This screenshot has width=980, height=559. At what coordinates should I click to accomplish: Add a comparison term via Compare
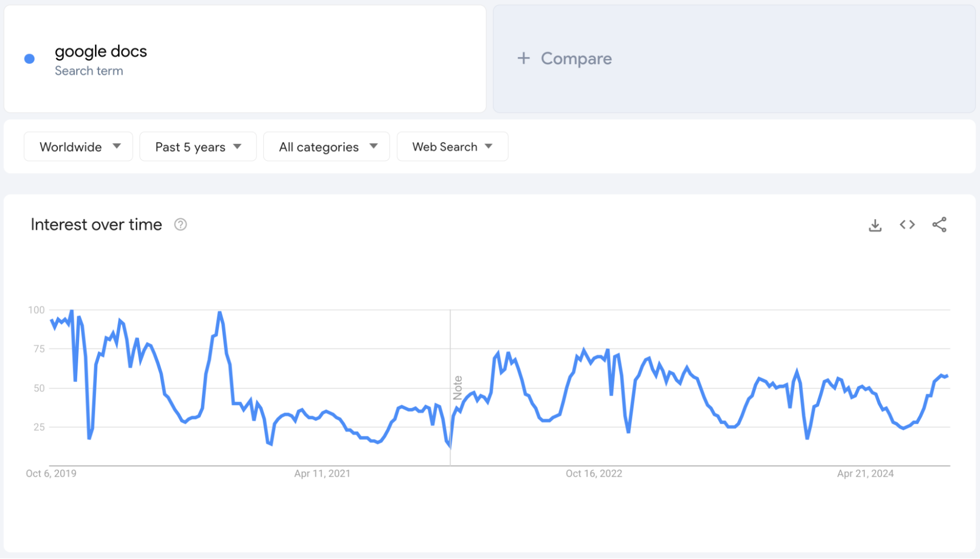click(734, 59)
